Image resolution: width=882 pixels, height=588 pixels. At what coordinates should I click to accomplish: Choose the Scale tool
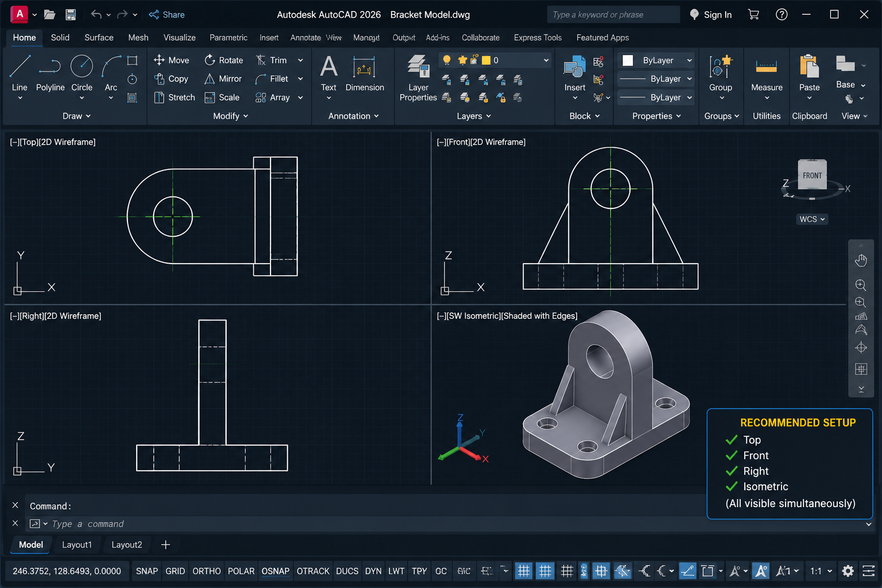(222, 98)
